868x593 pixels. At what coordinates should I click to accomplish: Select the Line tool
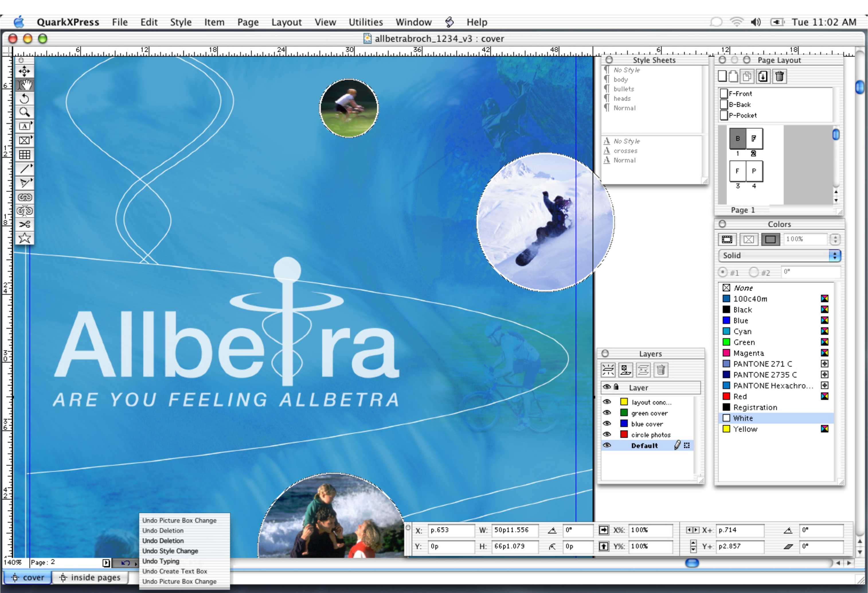[25, 169]
